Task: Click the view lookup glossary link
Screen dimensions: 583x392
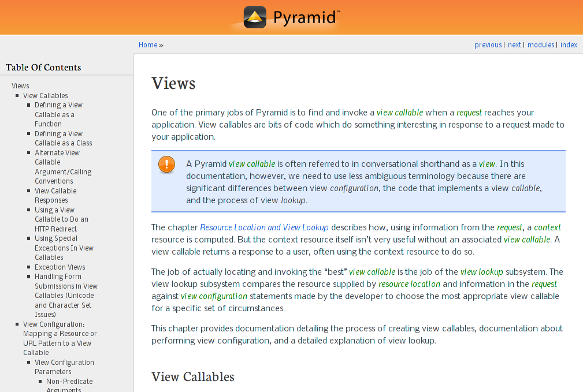Action: tap(481, 272)
